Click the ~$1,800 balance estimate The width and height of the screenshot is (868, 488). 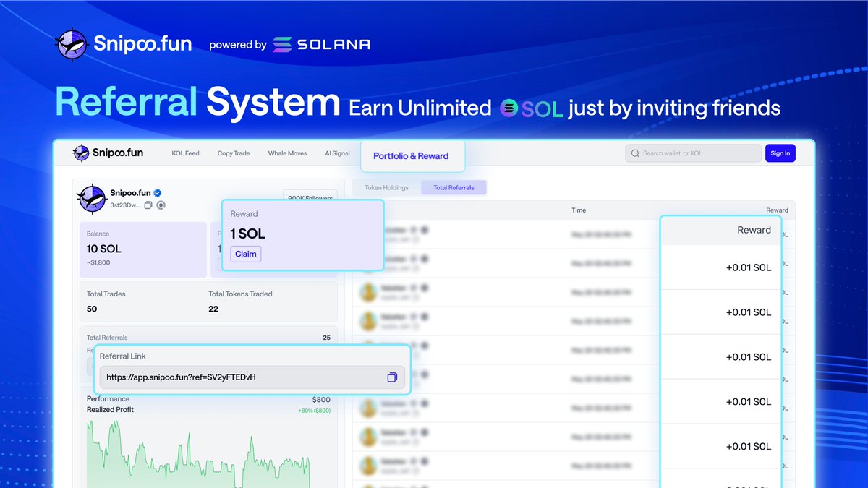point(98,262)
